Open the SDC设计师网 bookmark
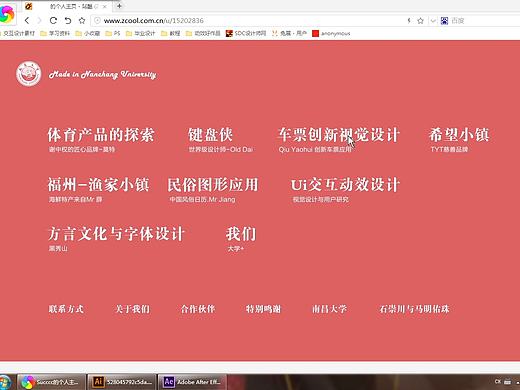This screenshot has width=520, height=390. coord(246,33)
